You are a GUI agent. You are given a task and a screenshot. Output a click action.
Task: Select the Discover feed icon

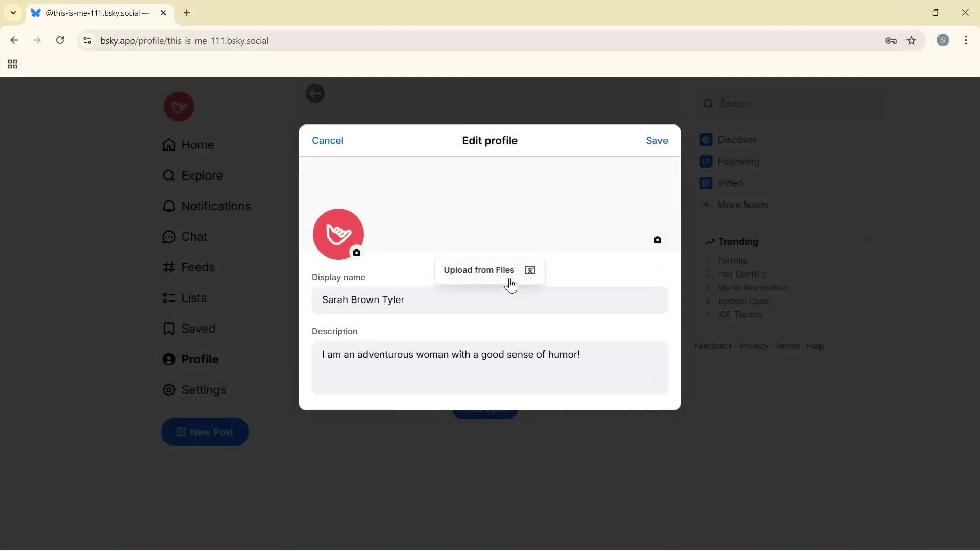pos(707,139)
